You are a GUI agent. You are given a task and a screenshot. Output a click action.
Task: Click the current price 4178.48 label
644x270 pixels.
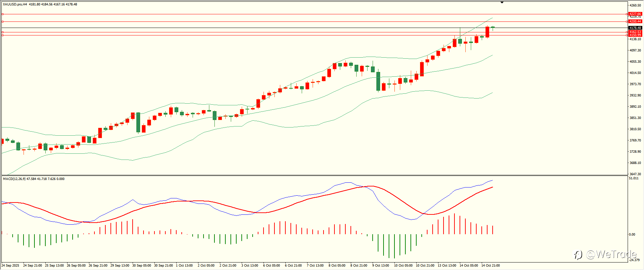[635, 28]
